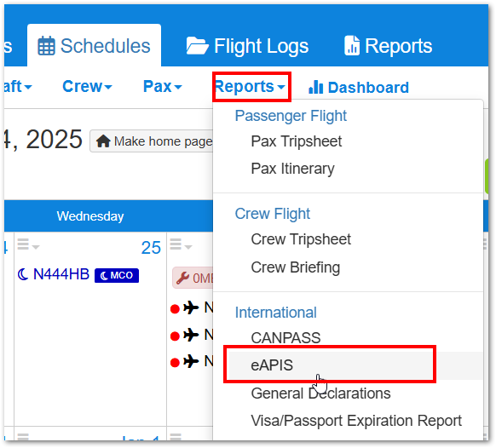The height and width of the screenshot is (448, 496).
Task: Expand the Crew dropdown menu
Action: pyautogui.click(x=87, y=86)
